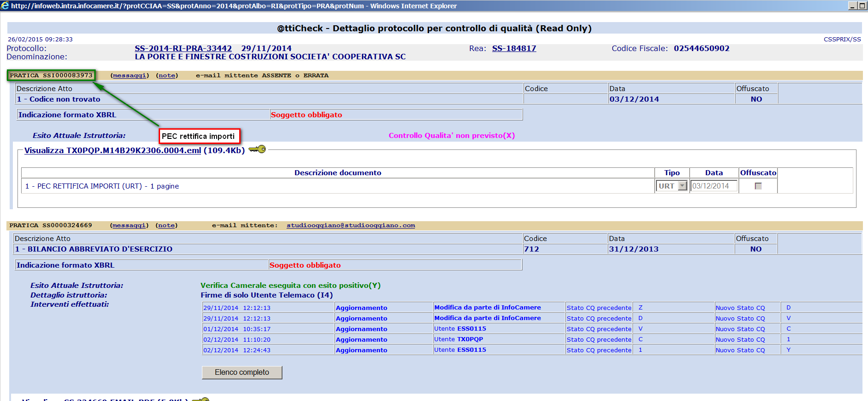Click sender email studiooggiano@studiooggiano.com

pyautogui.click(x=351, y=225)
